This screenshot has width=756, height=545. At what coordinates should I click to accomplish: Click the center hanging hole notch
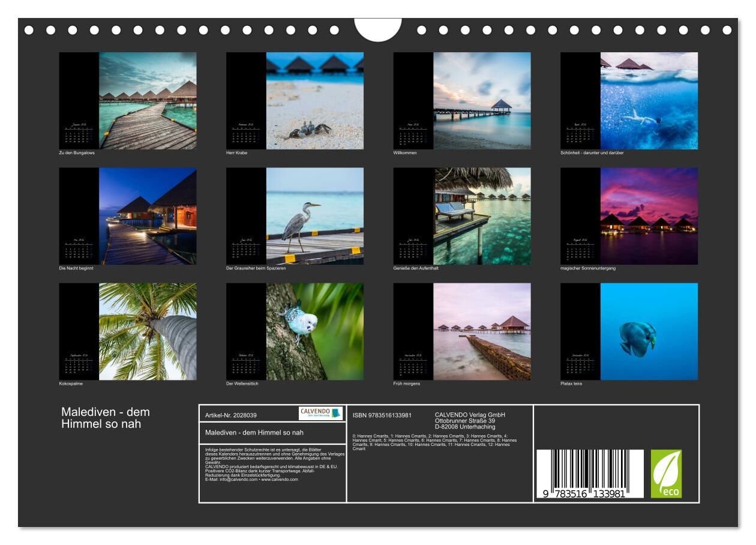378,29
